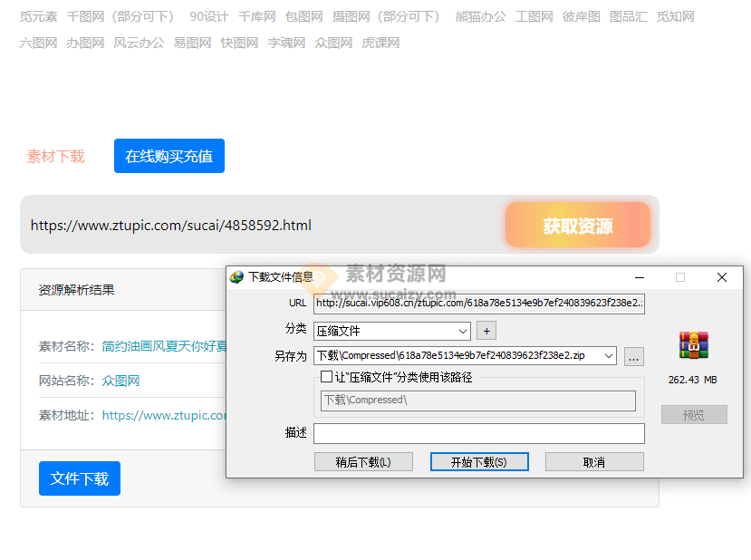
Task: Click the URL field in download dialog
Action: click(478, 304)
